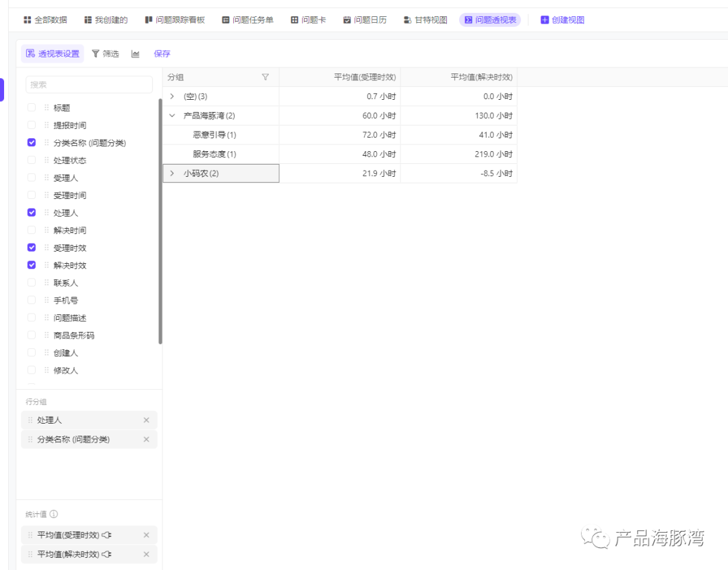728x570 pixels.
Task: Click the 透视表设置 button
Action: click(x=53, y=54)
